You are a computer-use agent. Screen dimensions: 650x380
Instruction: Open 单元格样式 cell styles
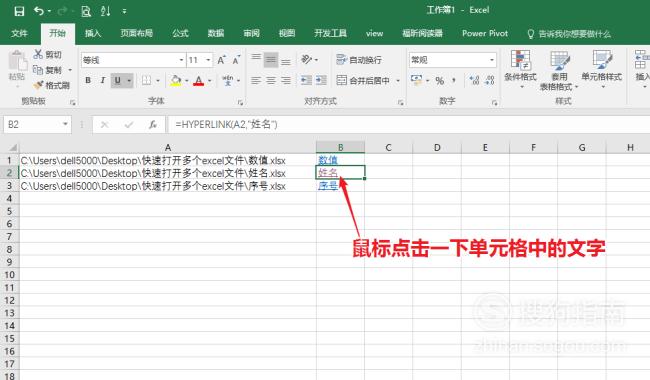[x=602, y=69]
